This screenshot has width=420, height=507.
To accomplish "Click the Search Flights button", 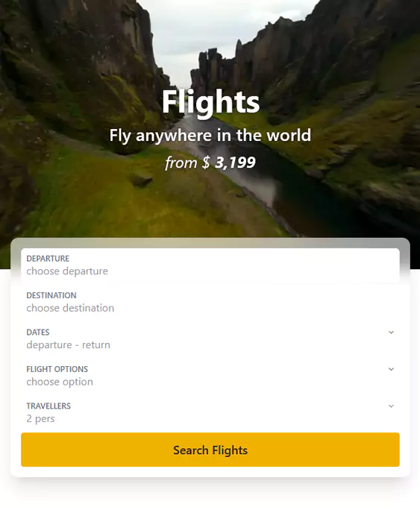I will (210, 450).
